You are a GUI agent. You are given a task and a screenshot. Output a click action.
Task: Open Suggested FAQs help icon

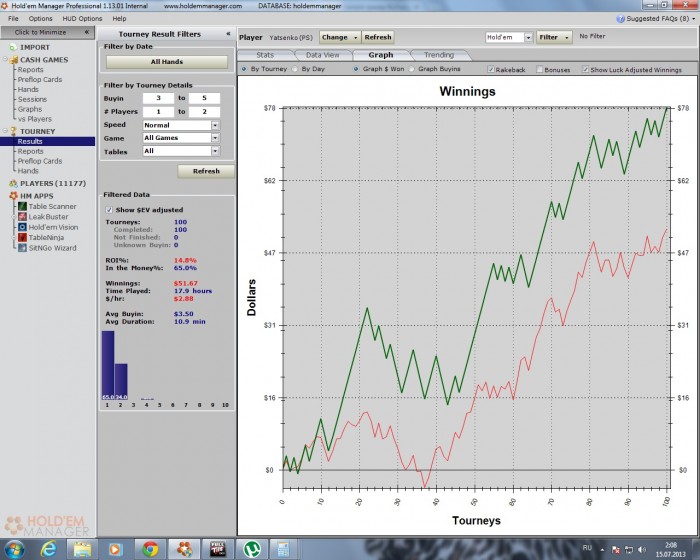tap(620, 19)
